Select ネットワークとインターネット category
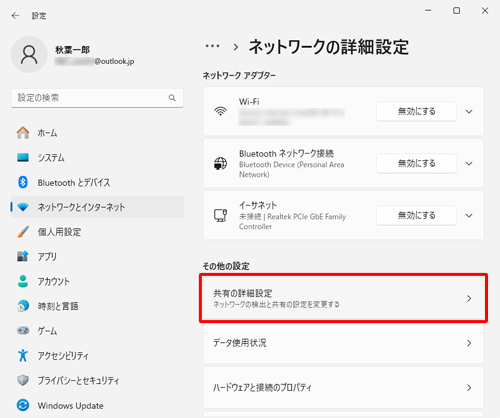500x418 pixels. tap(97, 207)
